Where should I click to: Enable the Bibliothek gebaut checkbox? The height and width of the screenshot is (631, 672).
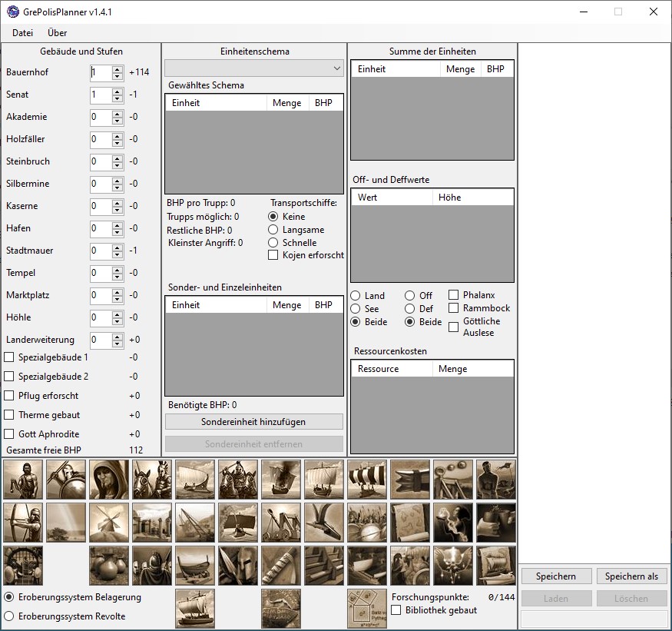(x=396, y=609)
